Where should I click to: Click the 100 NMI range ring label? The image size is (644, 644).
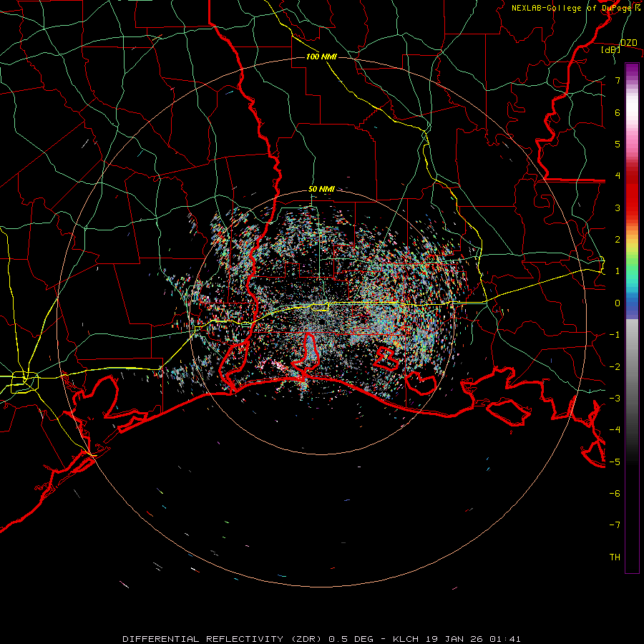321,57
